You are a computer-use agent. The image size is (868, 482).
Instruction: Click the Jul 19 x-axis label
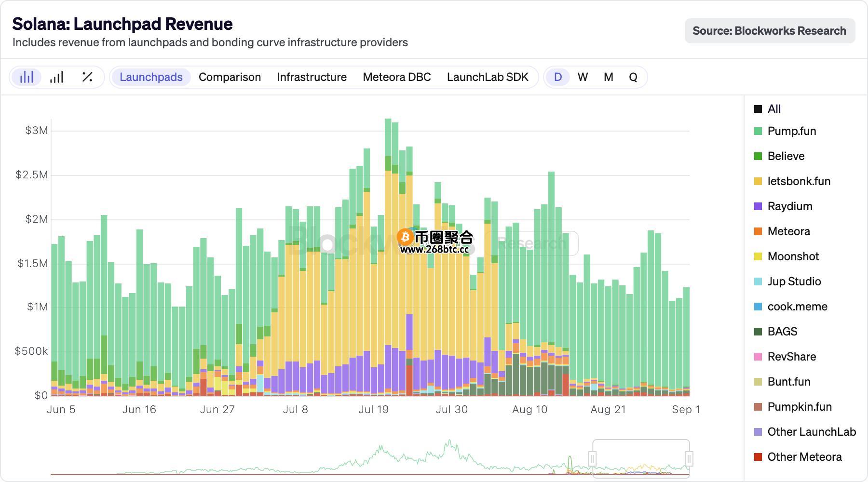tap(373, 410)
